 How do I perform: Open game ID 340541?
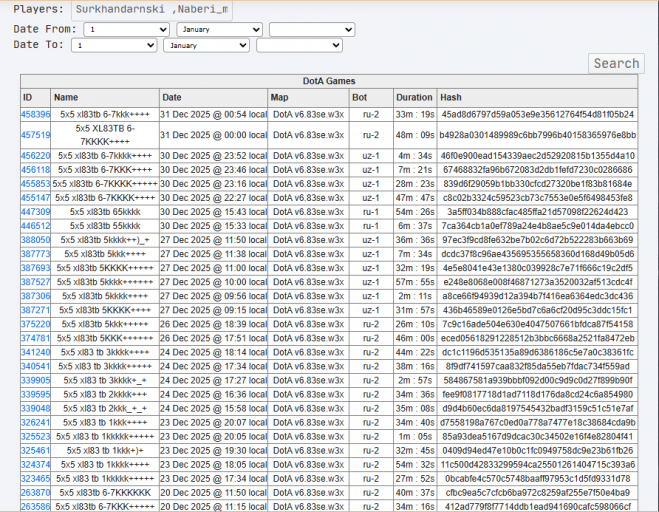click(x=35, y=367)
